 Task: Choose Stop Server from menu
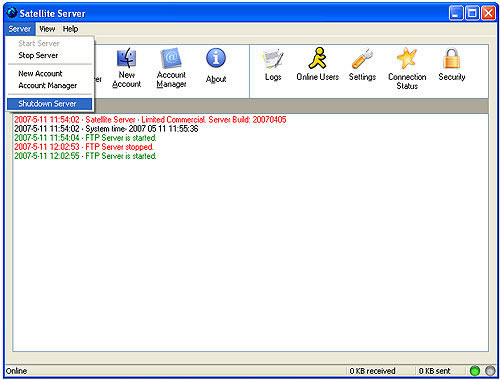(x=38, y=55)
